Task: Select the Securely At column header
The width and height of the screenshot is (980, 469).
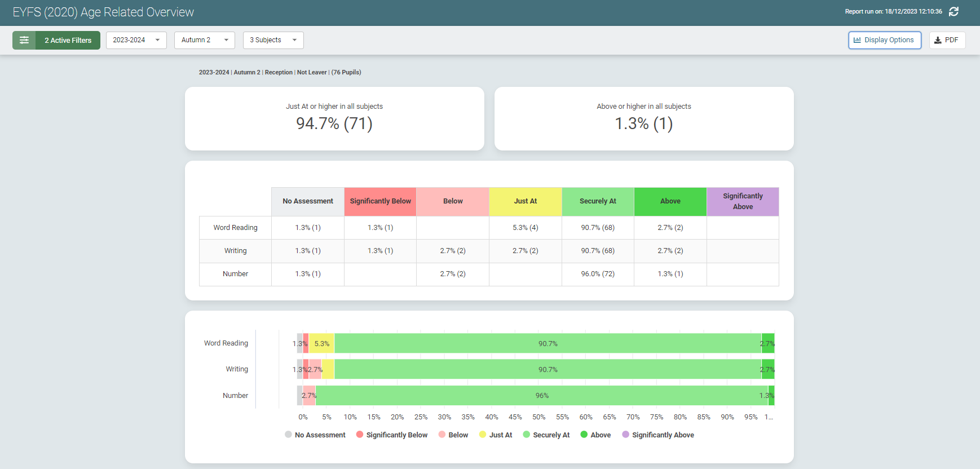Action: [598, 201]
